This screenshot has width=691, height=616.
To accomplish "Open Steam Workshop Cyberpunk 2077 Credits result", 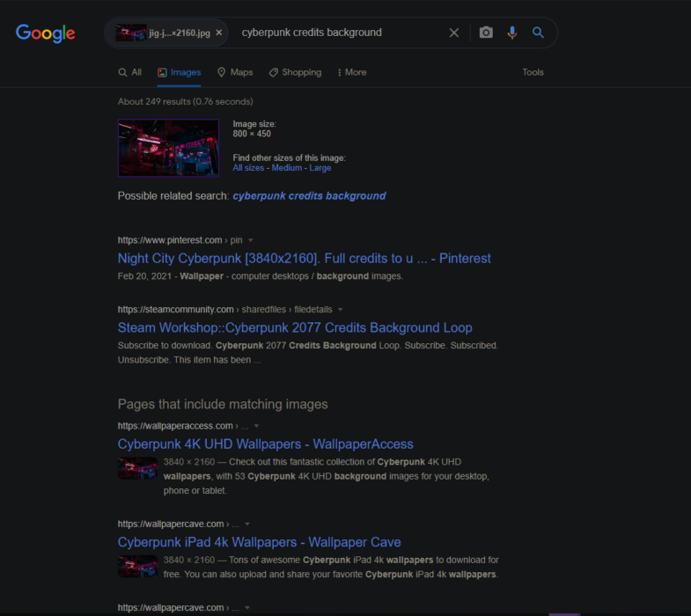I will click(295, 328).
